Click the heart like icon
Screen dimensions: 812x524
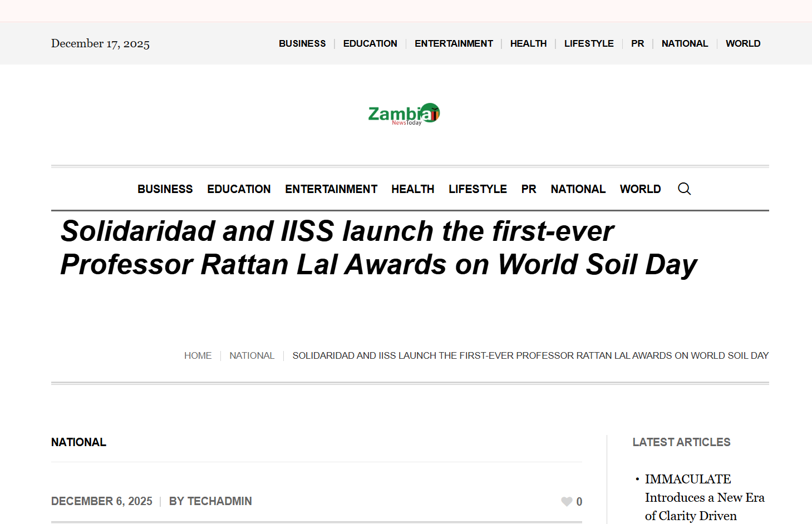[x=567, y=502]
